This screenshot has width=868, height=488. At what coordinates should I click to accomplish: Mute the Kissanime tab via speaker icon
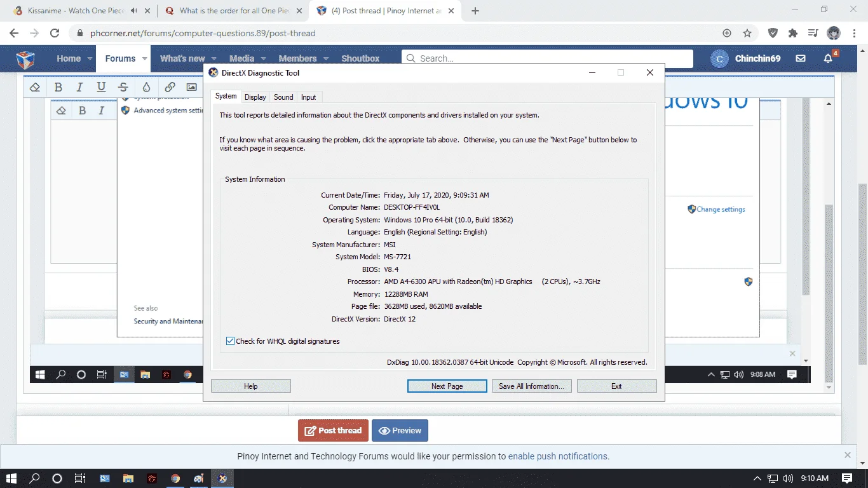tap(133, 11)
